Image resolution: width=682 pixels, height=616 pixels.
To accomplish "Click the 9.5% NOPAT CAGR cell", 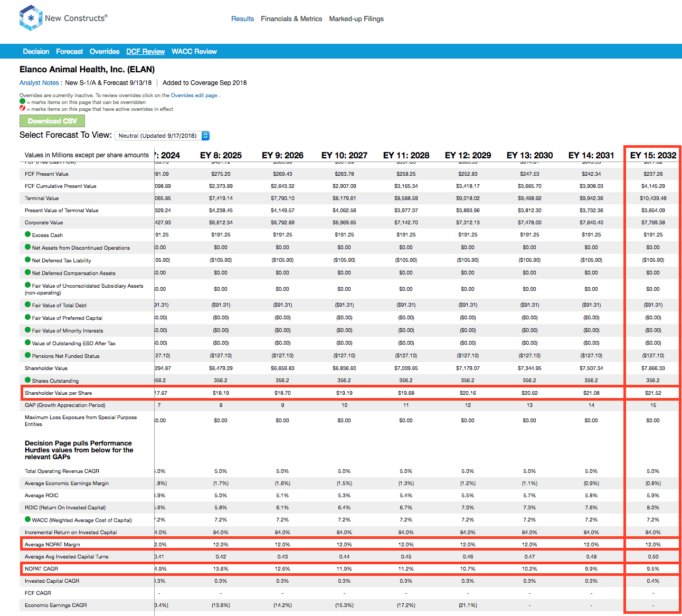I will point(653,568).
